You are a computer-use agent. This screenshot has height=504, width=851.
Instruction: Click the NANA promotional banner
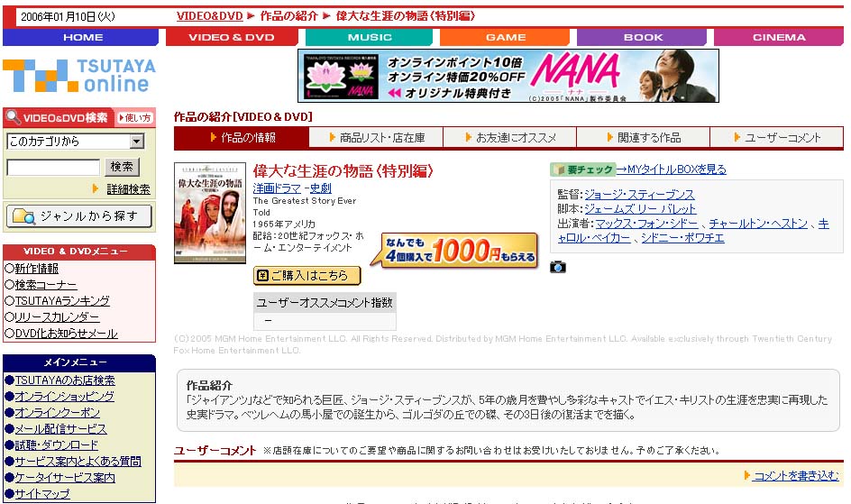(508, 76)
